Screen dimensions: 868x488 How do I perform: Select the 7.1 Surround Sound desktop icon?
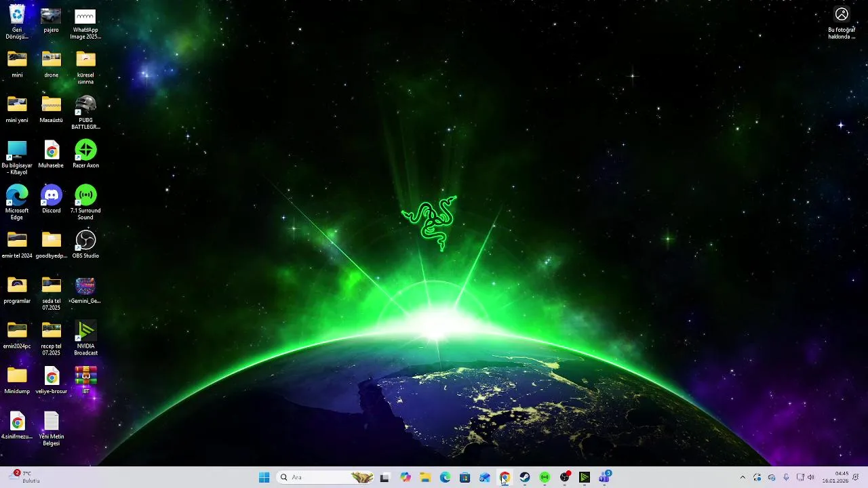coord(85,203)
